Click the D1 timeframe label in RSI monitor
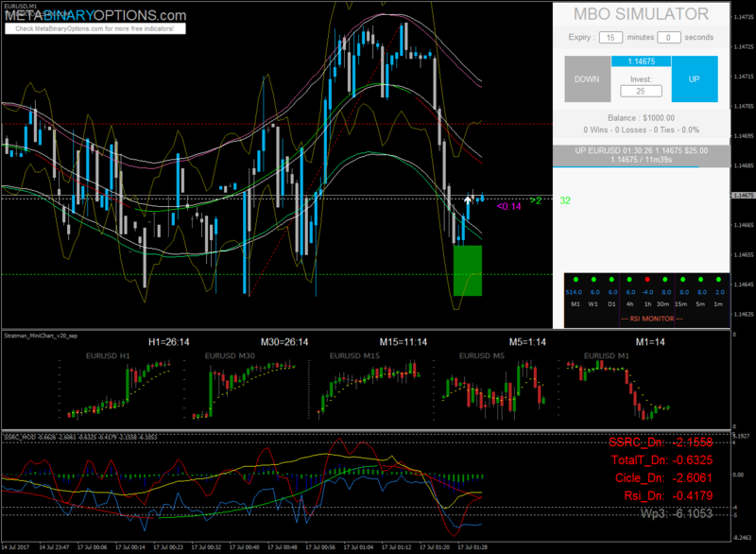 click(611, 304)
